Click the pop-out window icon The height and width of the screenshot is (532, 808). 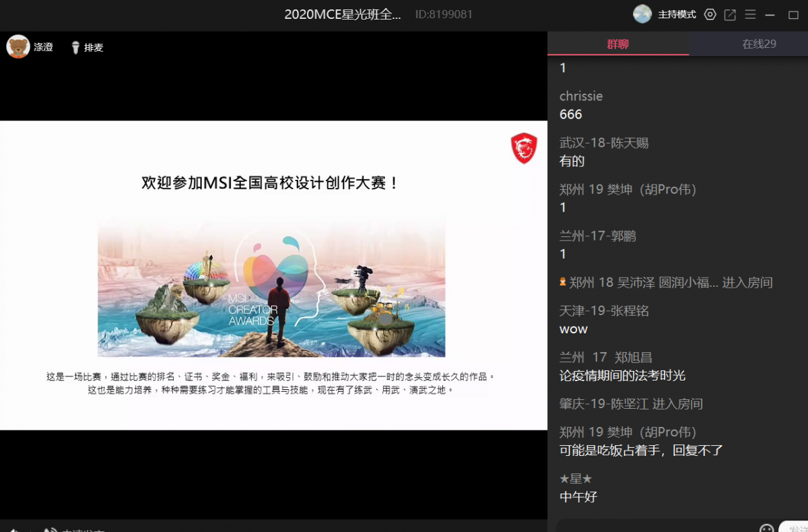point(730,14)
